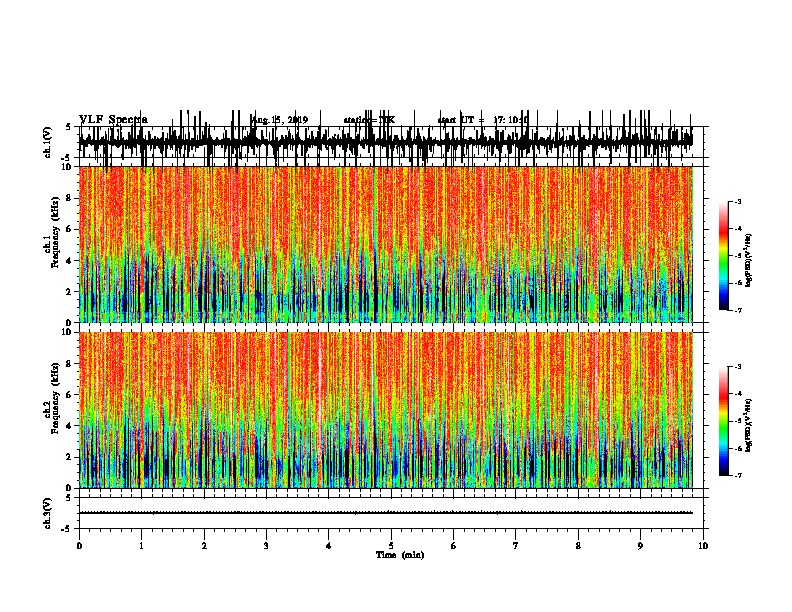This screenshot has width=792, height=612.
Task: Click the '-7' tick on ch.2 color bar
Action: point(738,475)
